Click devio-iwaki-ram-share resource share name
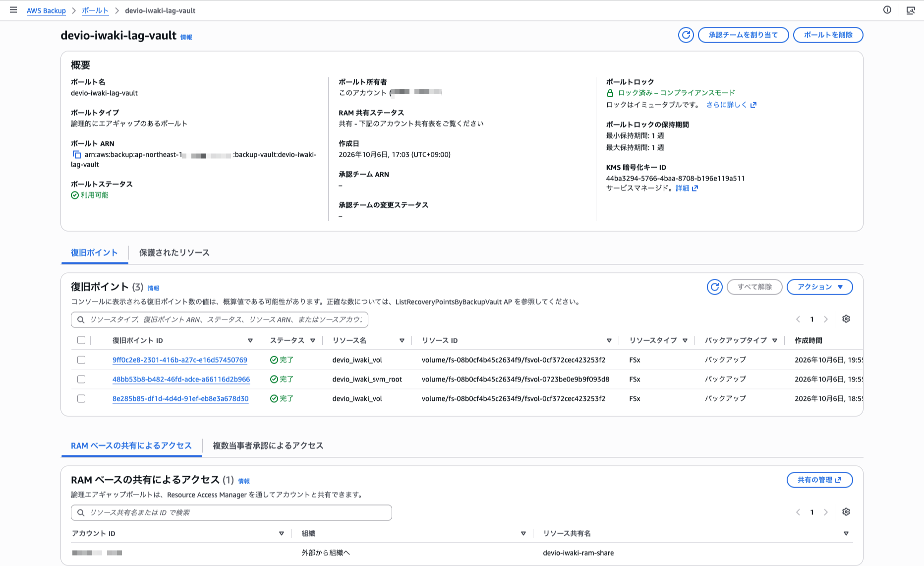Viewport: 924px width, 566px height. click(578, 553)
